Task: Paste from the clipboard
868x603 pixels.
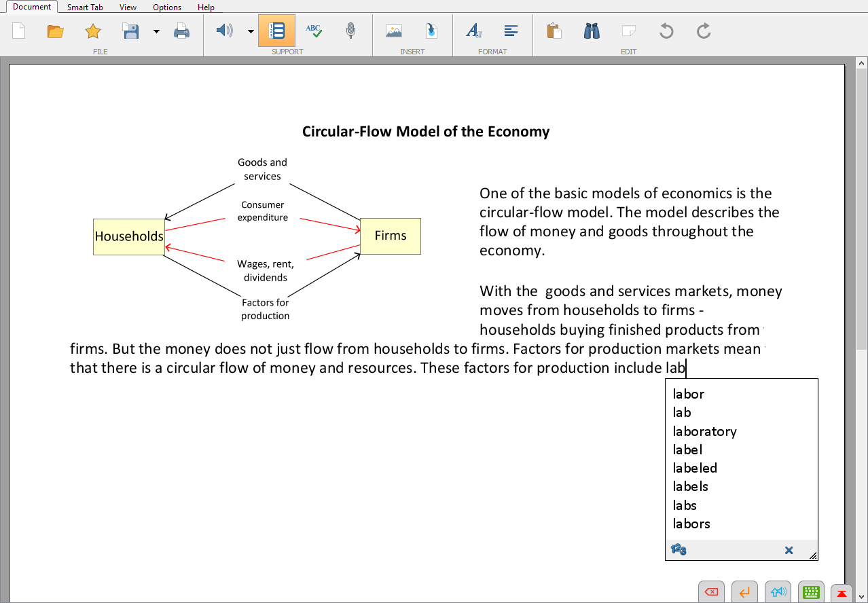Action: coord(554,31)
